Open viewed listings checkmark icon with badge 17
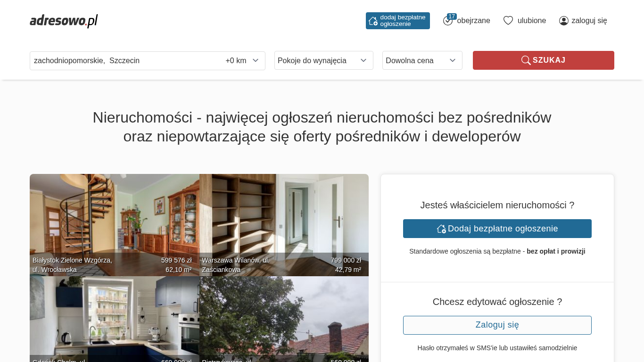 coord(448,21)
